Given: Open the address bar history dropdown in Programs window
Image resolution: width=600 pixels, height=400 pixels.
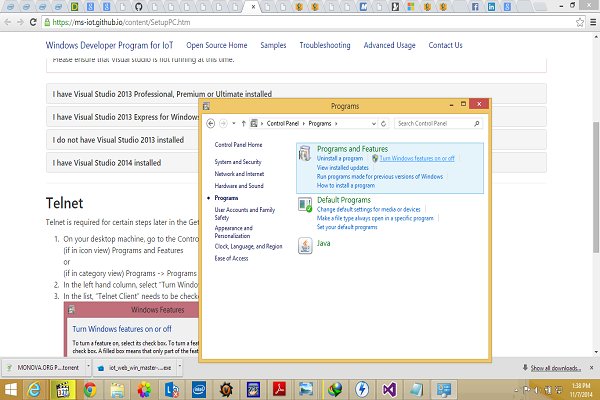Looking at the screenshot, I should coord(374,123).
